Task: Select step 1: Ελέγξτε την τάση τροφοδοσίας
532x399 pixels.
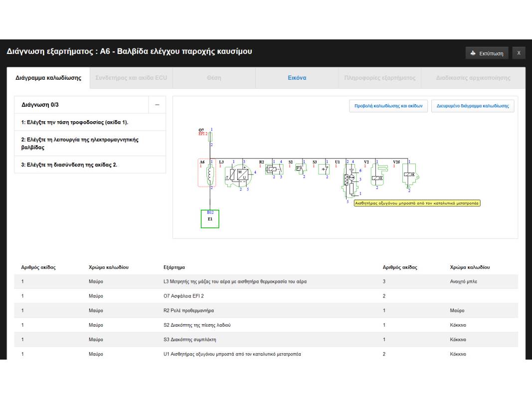Action: coord(90,122)
